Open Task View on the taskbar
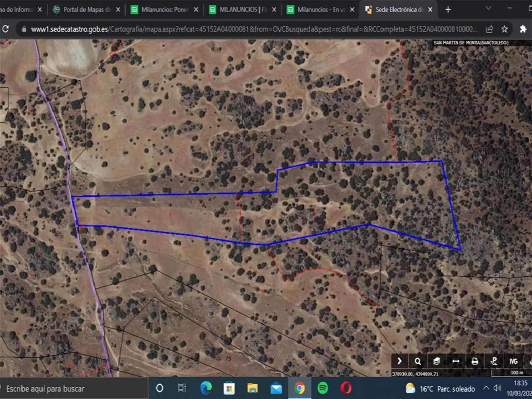Screen dimensions: 532x399 tap(182, 388)
